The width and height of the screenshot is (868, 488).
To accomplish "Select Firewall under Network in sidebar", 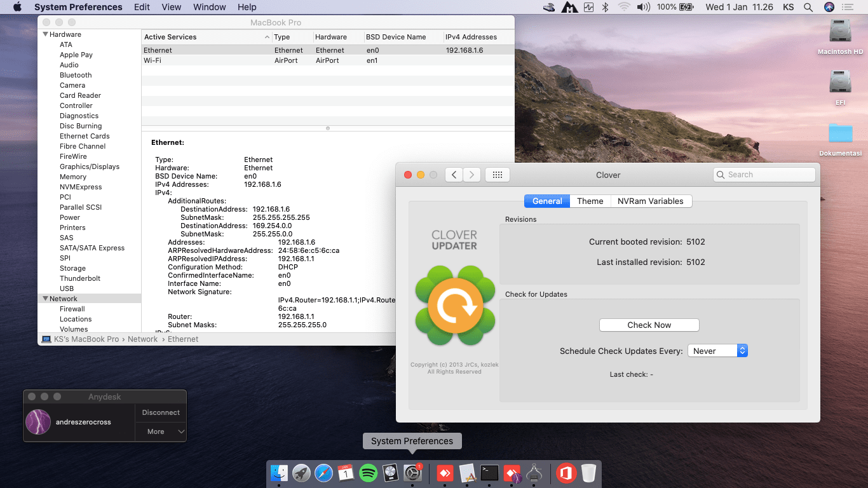I will [72, 309].
